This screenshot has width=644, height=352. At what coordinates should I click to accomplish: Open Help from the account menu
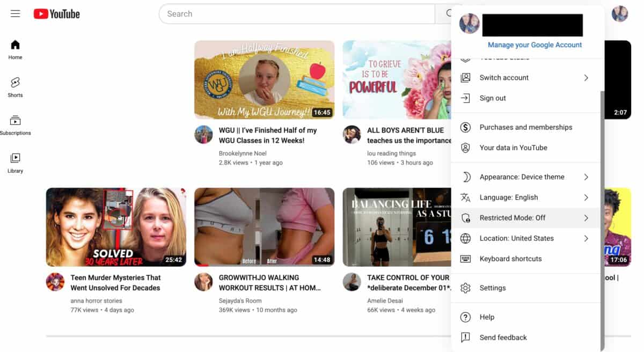(525, 317)
